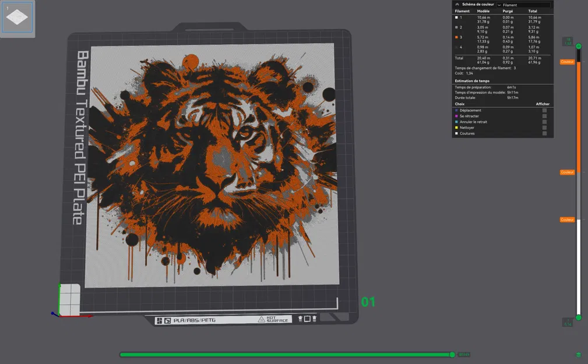This screenshot has height=364, width=588.
Task: Click the '20,40 m' total model length
Action: click(483, 58)
